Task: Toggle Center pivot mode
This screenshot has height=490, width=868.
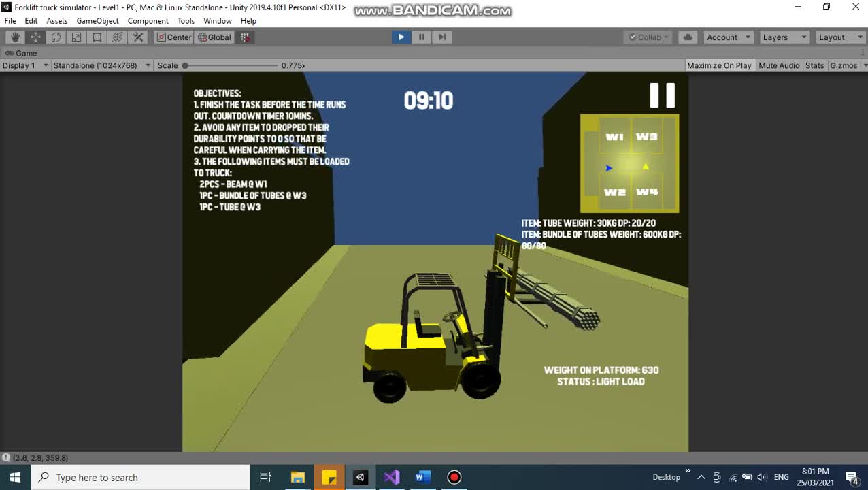Action: 174,37
